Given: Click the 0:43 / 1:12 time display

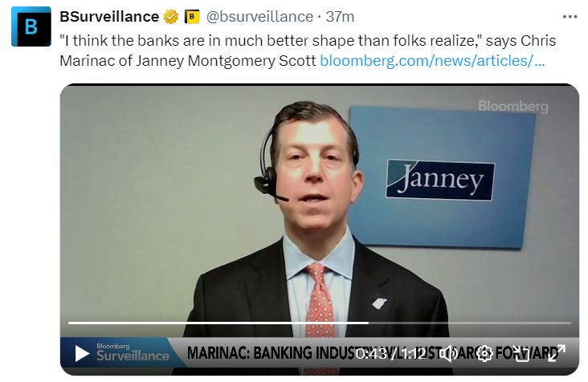Looking at the screenshot, I should tap(391, 353).
